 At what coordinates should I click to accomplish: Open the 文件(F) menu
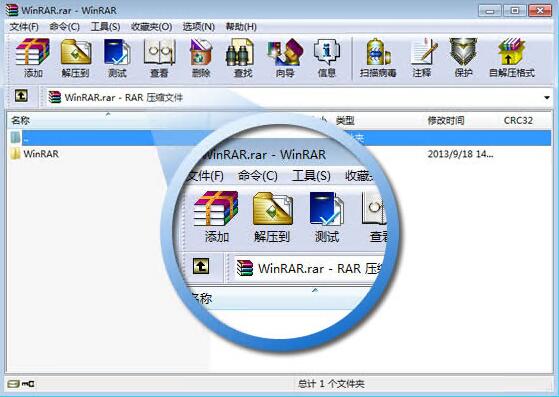pos(24,27)
